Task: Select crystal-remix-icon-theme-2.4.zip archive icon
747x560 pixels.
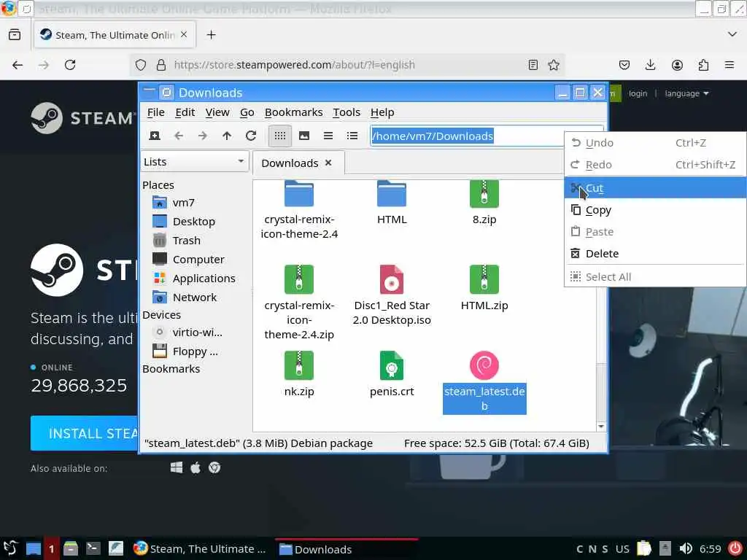Action: [x=298, y=279]
